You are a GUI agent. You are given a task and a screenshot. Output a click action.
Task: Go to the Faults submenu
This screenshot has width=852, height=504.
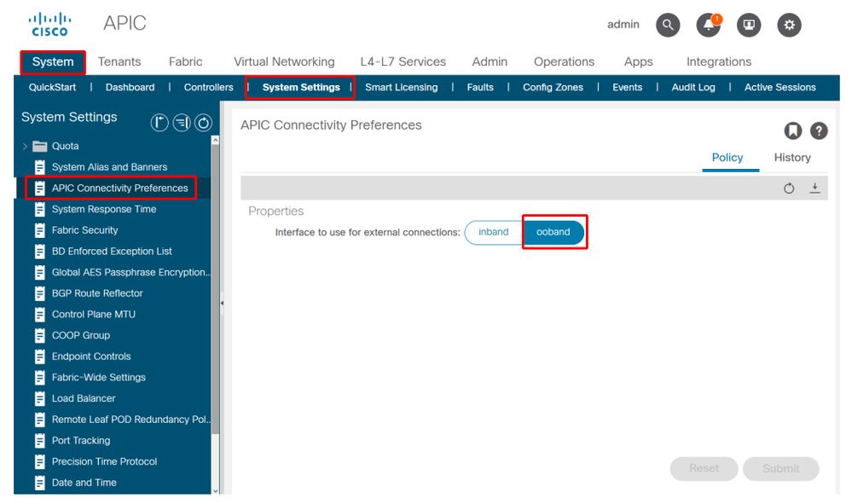(x=480, y=88)
